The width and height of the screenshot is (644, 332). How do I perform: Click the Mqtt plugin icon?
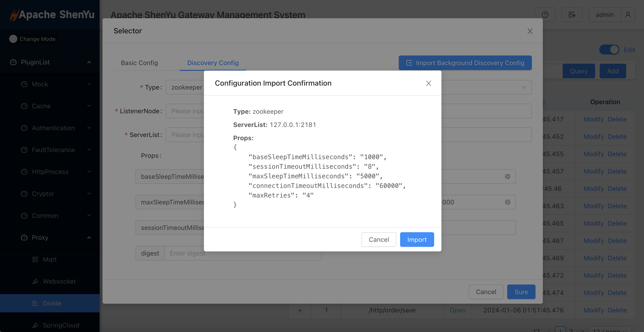pos(36,258)
